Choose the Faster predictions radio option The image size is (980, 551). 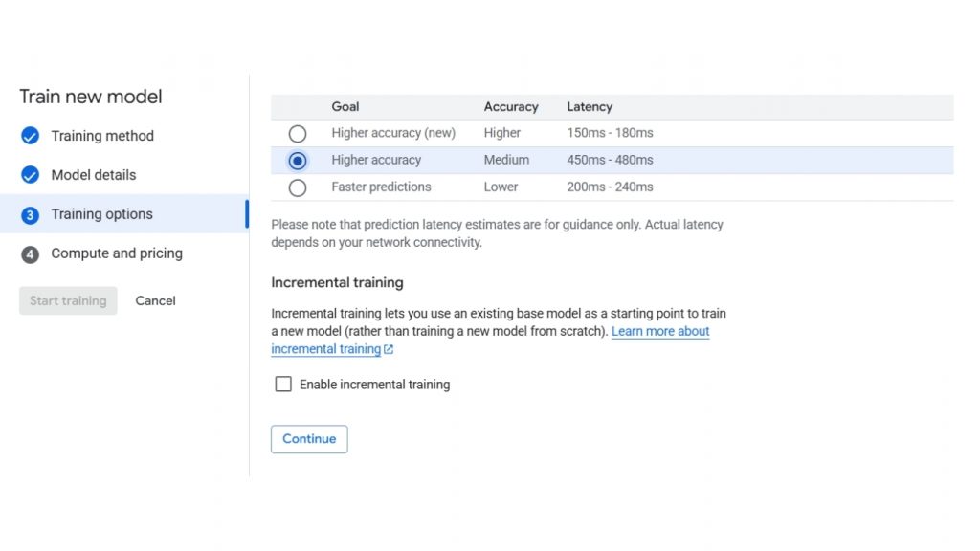[298, 187]
